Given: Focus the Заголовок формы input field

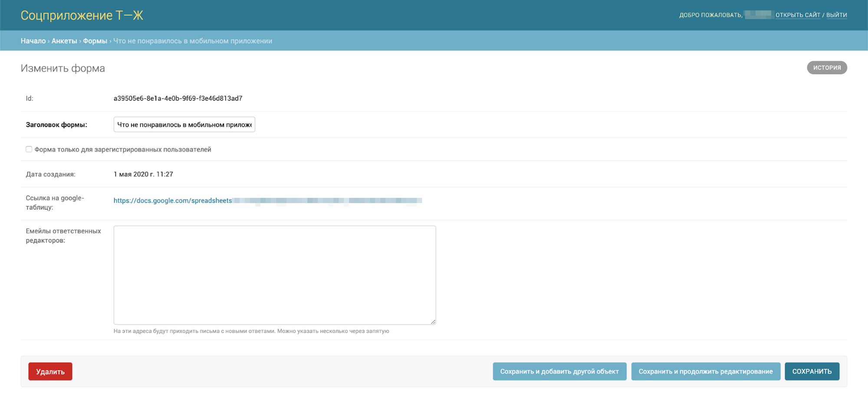Looking at the screenshot, I should point(184,125).
